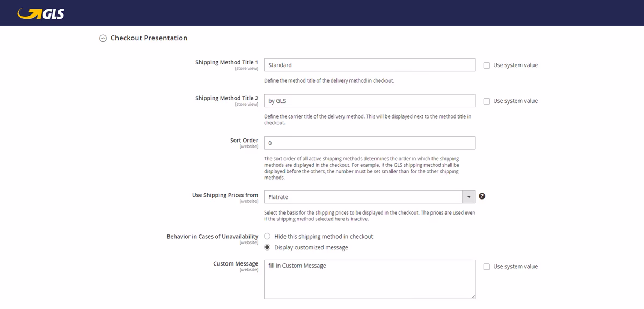
Task: Check Use system value beside Shipping Method Title 2
Action: point(486,101)
